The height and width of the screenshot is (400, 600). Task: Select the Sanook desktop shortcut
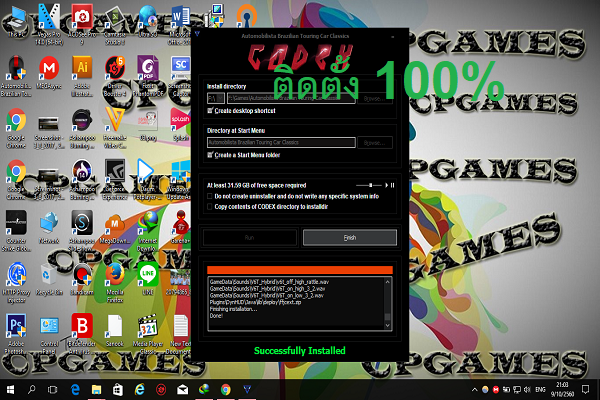coord(114,331)
